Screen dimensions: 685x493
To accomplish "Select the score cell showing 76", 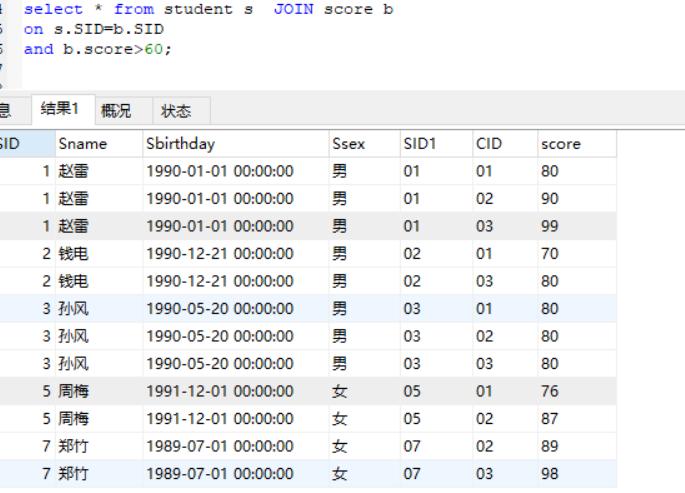I will pyautogui.click(x=577, y=391).
